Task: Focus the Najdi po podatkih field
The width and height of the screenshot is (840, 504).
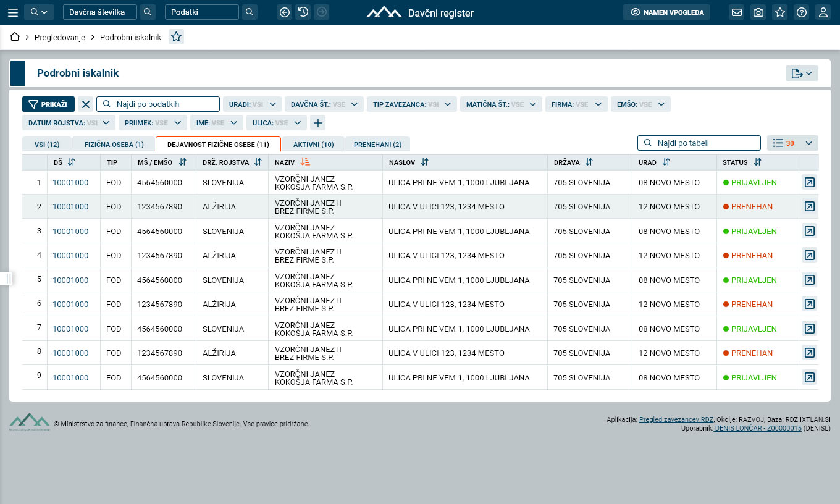Action: 158,104
